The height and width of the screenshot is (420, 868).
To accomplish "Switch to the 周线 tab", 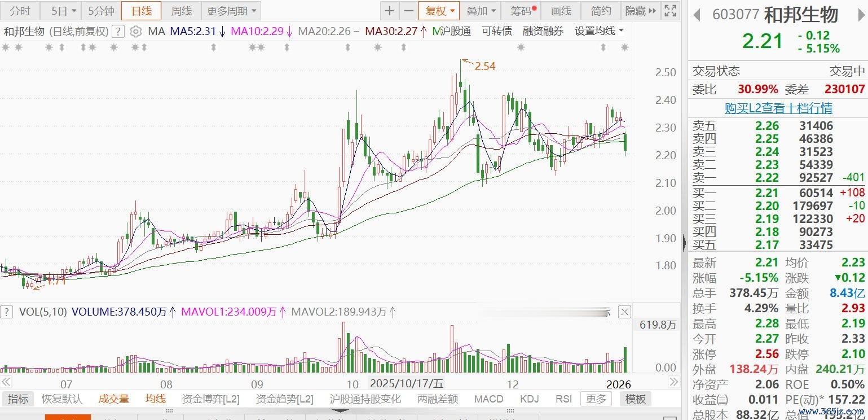I will coord(182,11).
